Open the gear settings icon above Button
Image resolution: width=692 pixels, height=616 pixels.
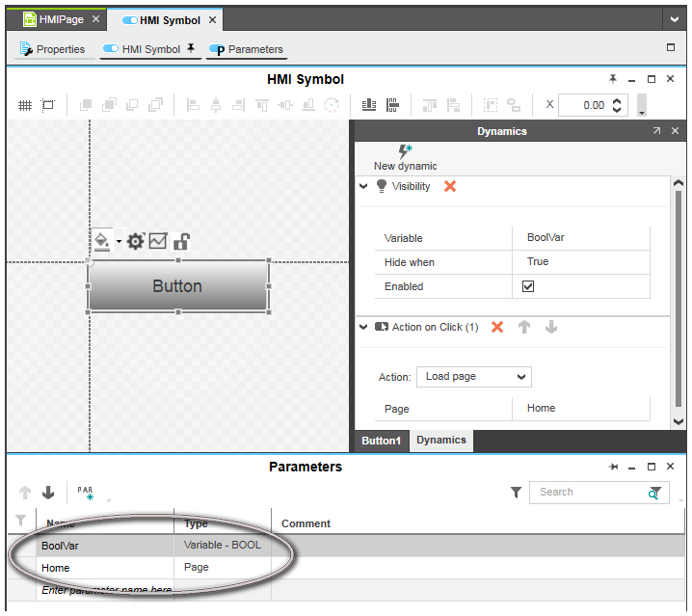pos(136,241)
